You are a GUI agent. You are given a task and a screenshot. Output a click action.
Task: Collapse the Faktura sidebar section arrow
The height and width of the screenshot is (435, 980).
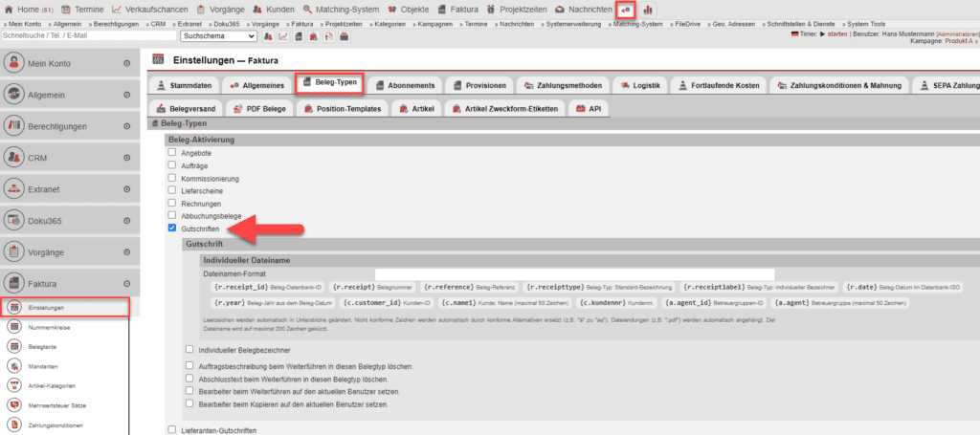pyautogui.click(x=127, y=284)
